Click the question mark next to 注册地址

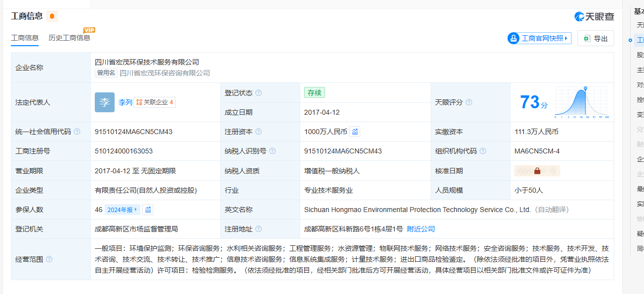[258, 229]
